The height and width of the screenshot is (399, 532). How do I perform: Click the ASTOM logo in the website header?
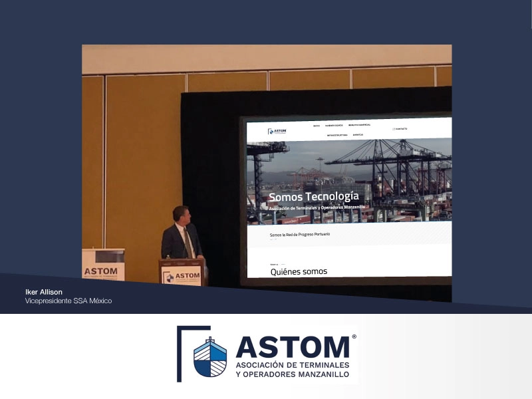pyautogui.click(x=277, y=130)
